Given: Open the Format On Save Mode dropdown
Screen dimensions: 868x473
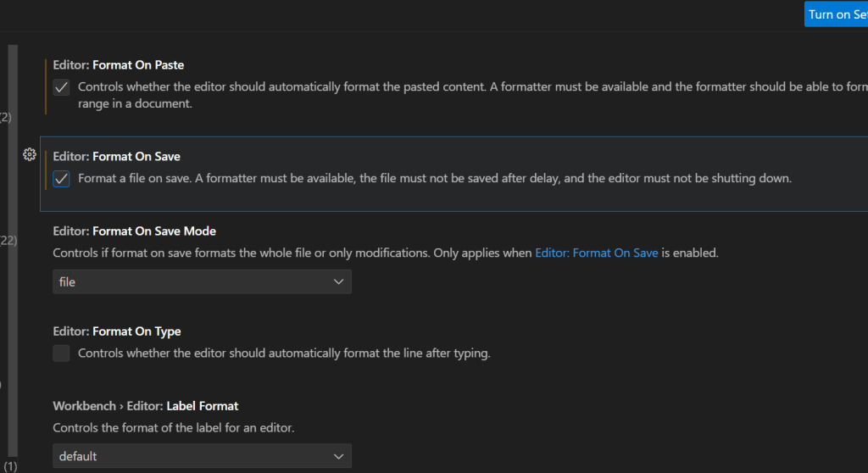Looking at the screenshot, I should pos(202,281).
